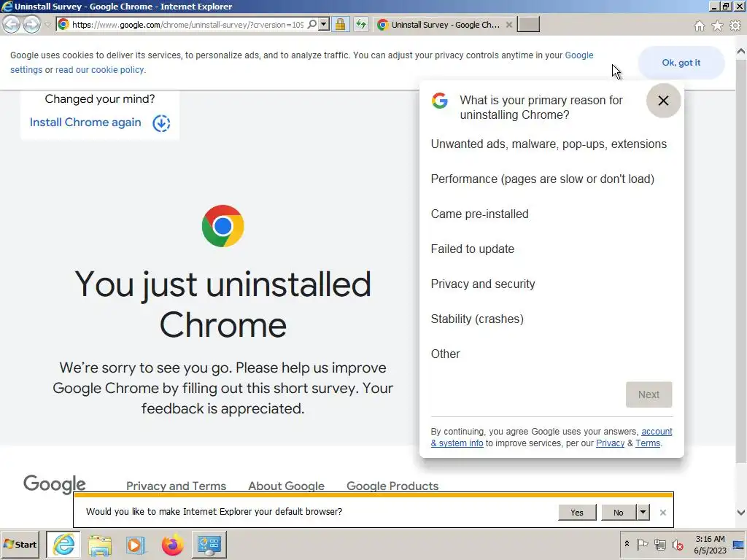
Task: Open the Windows Start button
Action: pyautogui.click(x=20, y=544)
